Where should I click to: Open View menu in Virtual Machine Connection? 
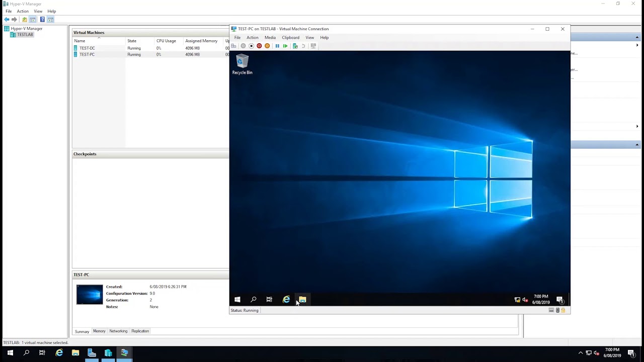tap(310, 38)
